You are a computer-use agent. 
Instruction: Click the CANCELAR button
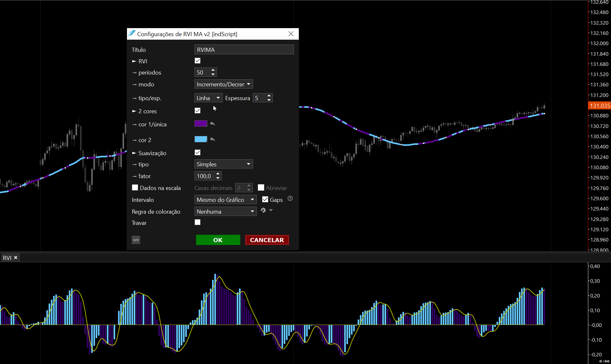267,240
